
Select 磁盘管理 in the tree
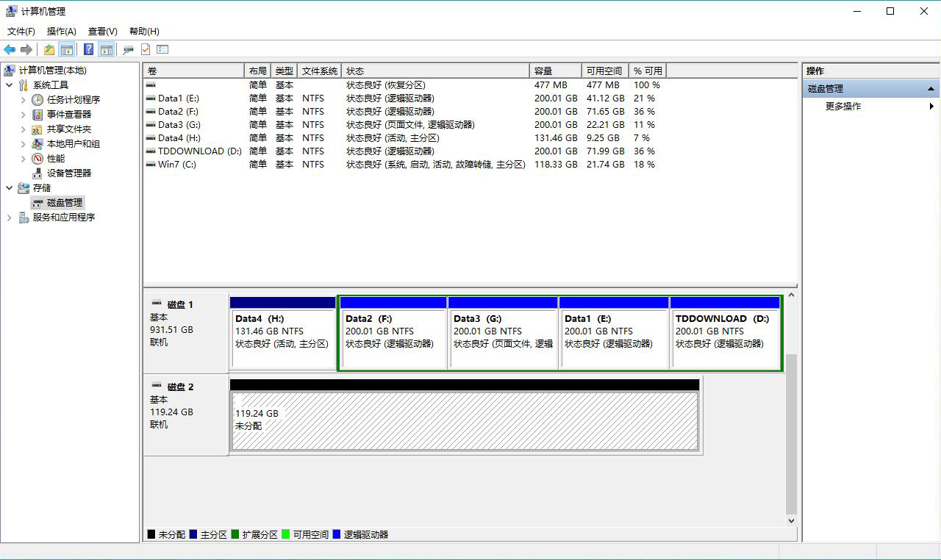coord(65,203)
